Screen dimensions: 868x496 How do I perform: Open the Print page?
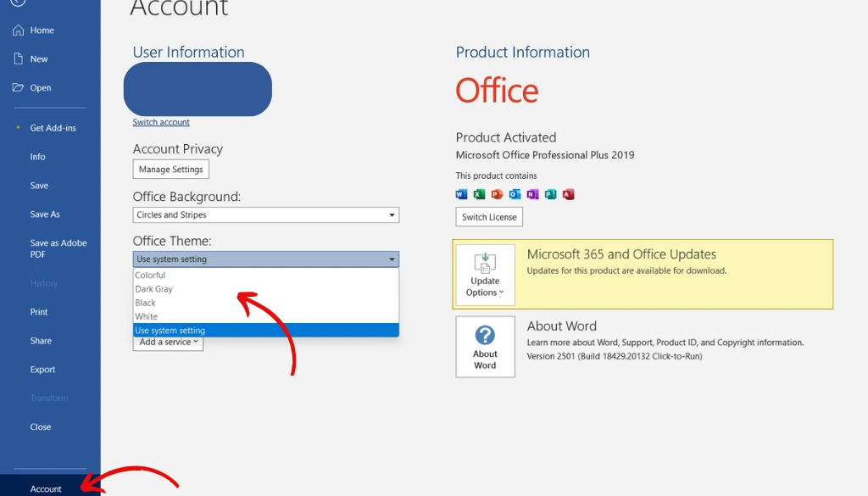[x=39, y=312]
